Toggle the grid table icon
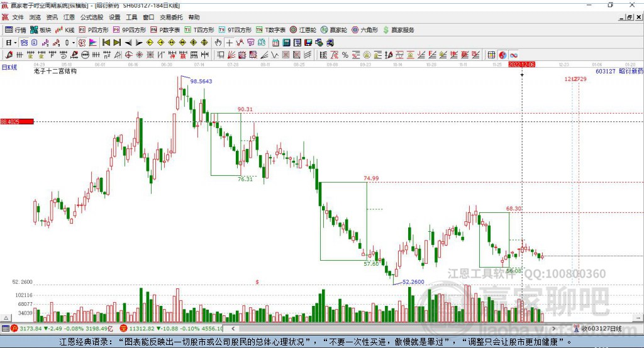The width and height of the screenshot is (644, 348). [x=492, y=55]
